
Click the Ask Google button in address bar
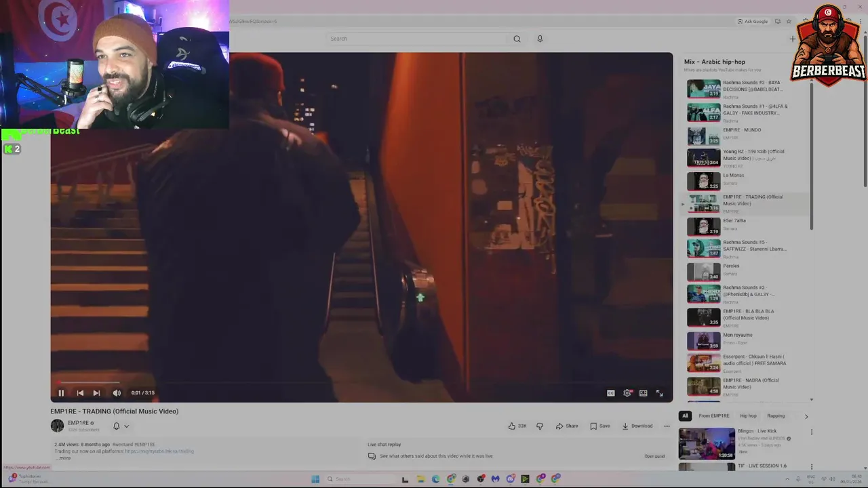(753, 21)
